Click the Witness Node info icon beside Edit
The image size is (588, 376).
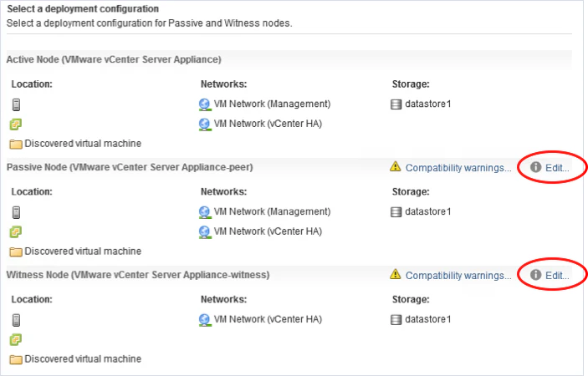(x=536, y=275)
